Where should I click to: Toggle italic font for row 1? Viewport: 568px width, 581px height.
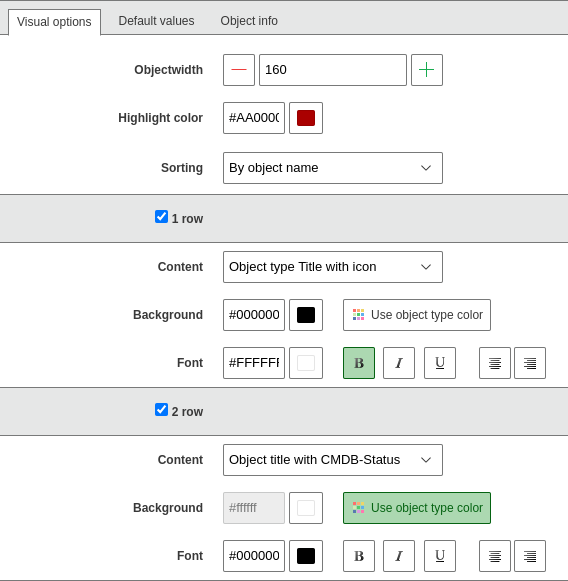(x=399, y=363)
